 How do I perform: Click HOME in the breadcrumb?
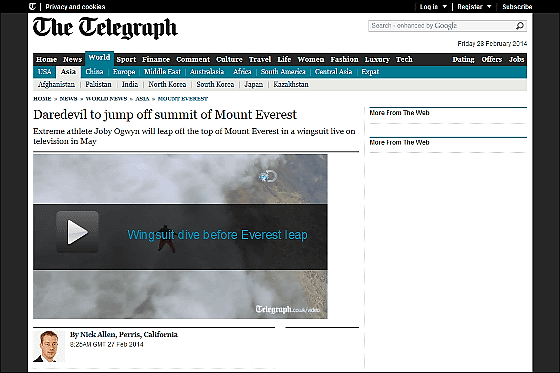(42, 99)
